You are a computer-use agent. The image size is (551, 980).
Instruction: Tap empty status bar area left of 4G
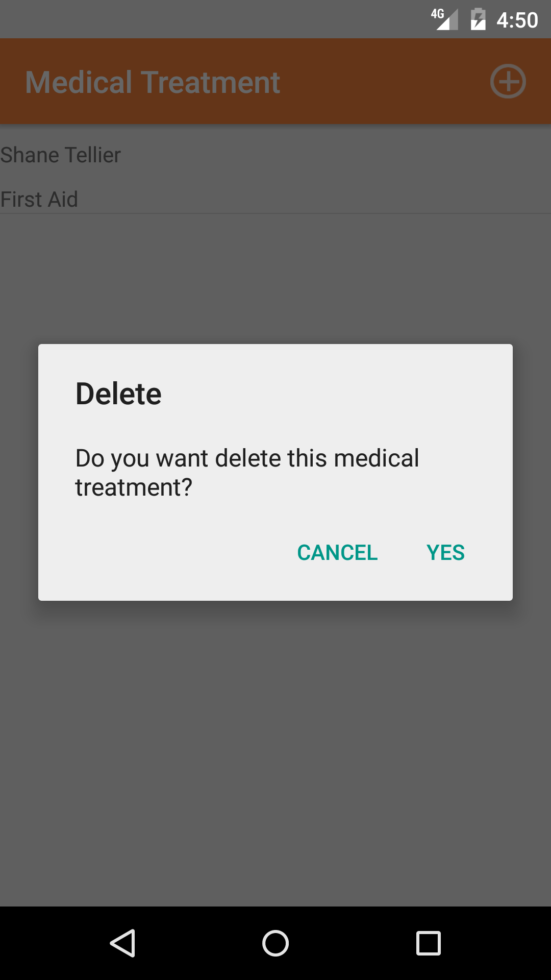tap(204, 19)
